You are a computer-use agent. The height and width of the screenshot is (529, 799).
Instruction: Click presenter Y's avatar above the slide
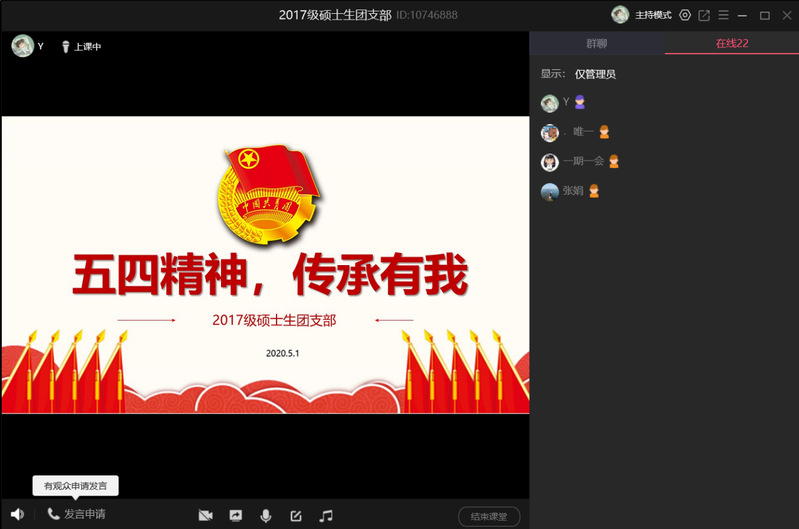pyautogui.click(x=21, y=46)
